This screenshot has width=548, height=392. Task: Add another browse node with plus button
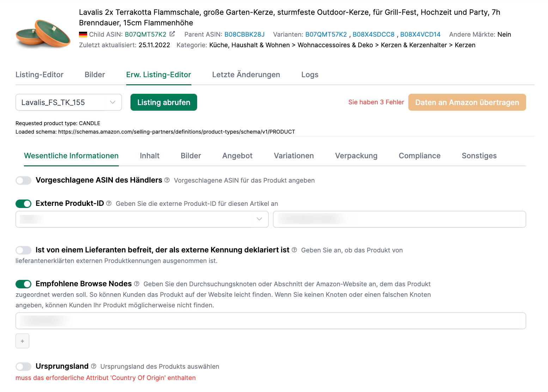pyautogui.click(x=22, y=341)
